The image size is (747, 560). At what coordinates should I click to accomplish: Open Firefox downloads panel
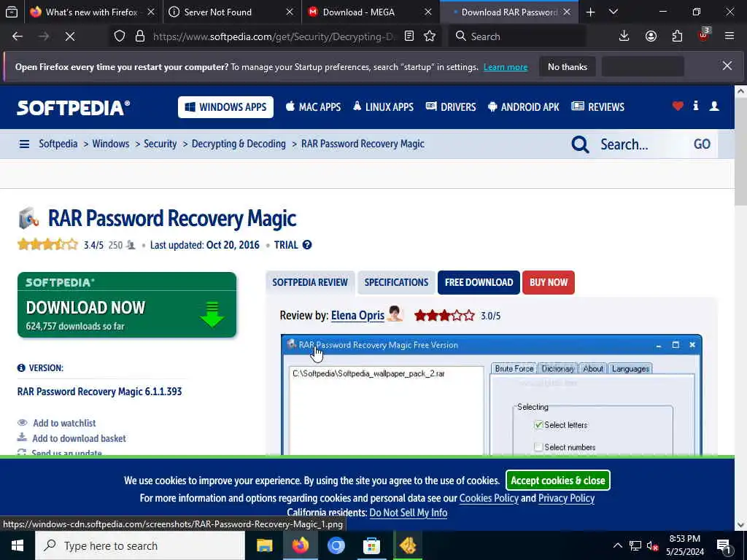624,36
